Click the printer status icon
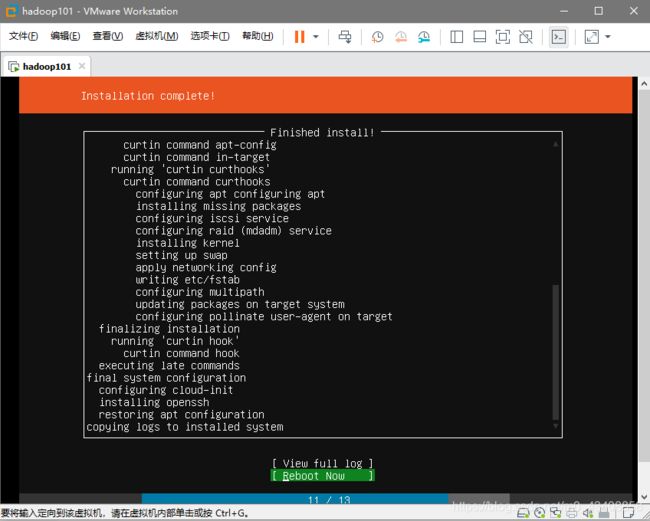Viewport: 650px width, 521px height. [x=572, y=513]
